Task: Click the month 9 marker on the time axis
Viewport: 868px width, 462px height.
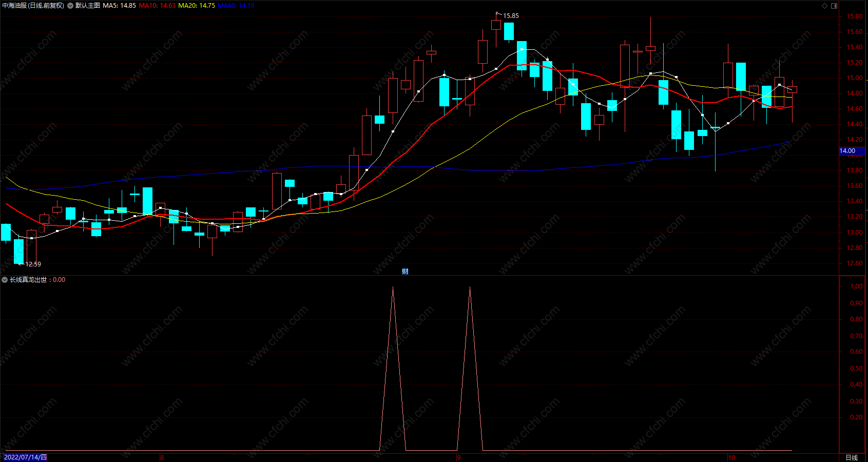Action: pos(459,457)
